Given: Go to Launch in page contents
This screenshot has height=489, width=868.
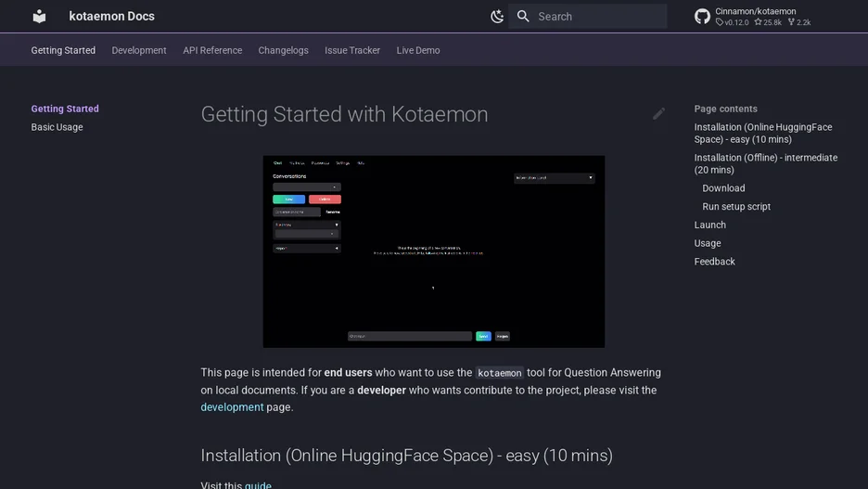Looking at the screenshot, I should [709, 225].
